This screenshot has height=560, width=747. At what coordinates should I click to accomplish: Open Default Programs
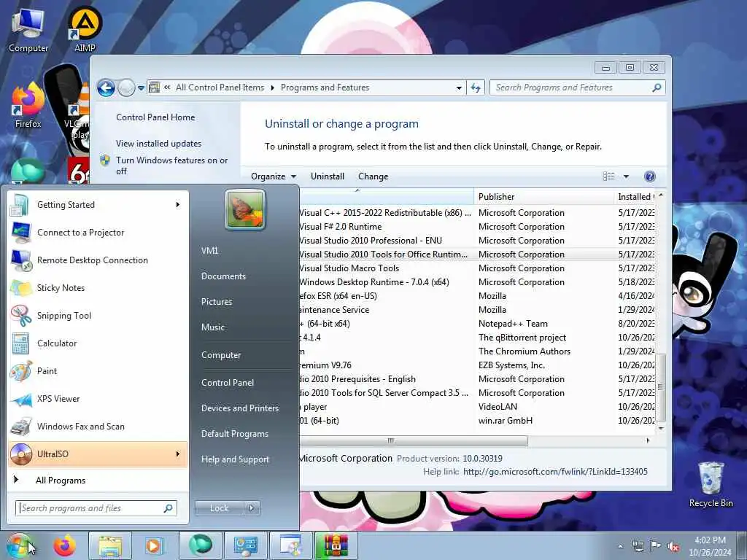235,434
